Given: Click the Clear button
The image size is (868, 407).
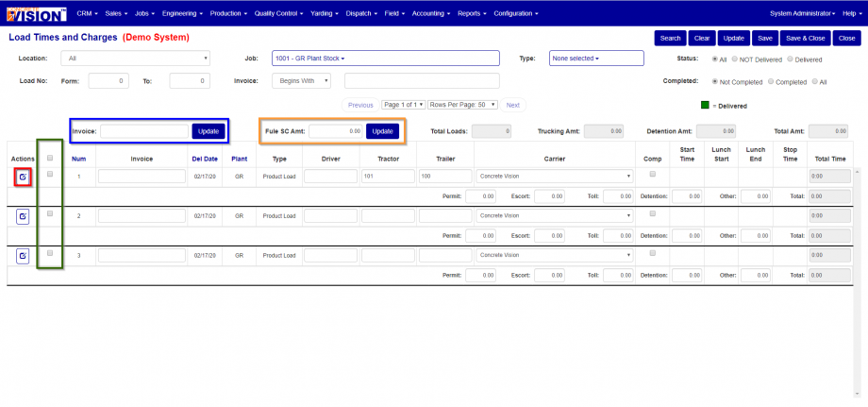Looking at the screenshot, I should coord(702,38).
